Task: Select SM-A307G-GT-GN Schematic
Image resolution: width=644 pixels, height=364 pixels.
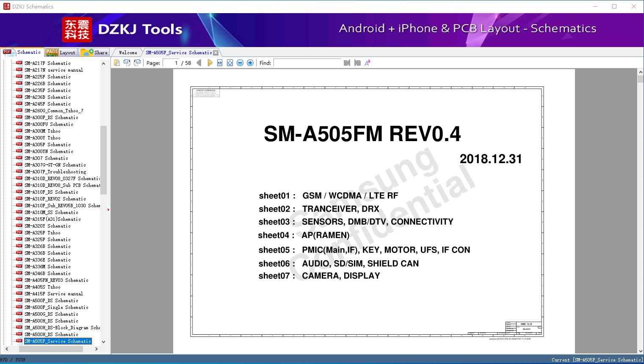Action: (x=55, y=165)
